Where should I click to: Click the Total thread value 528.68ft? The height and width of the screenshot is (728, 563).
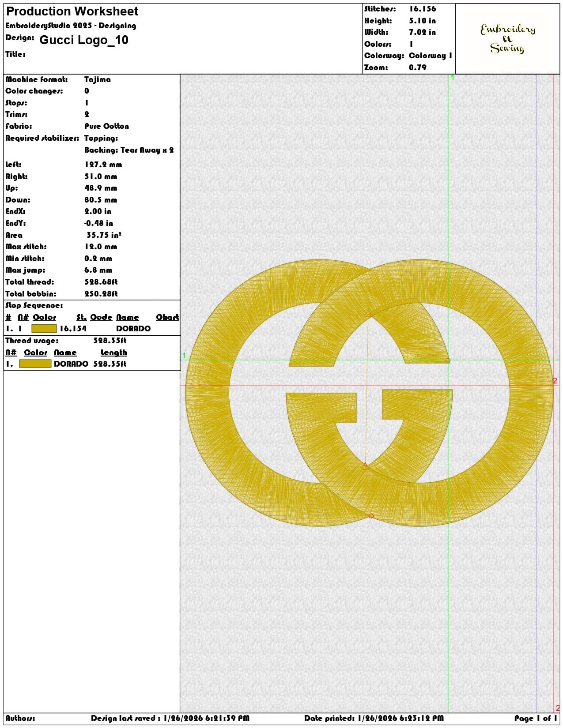(101, 282)
